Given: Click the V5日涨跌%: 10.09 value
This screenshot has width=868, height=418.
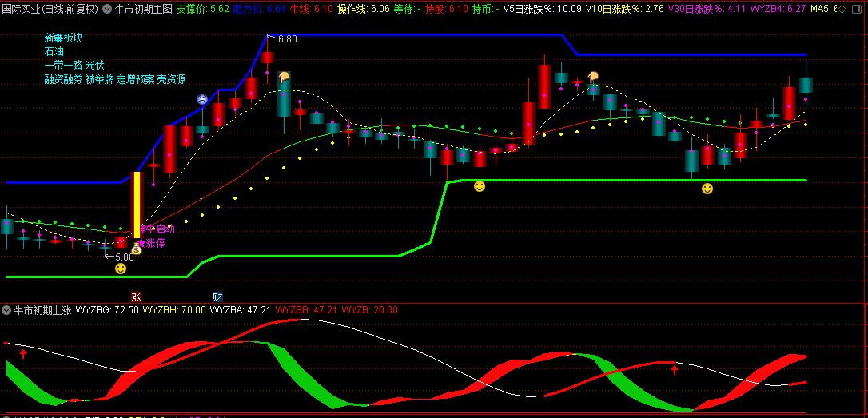Looking at the screenshot, I should coord(543,9).
